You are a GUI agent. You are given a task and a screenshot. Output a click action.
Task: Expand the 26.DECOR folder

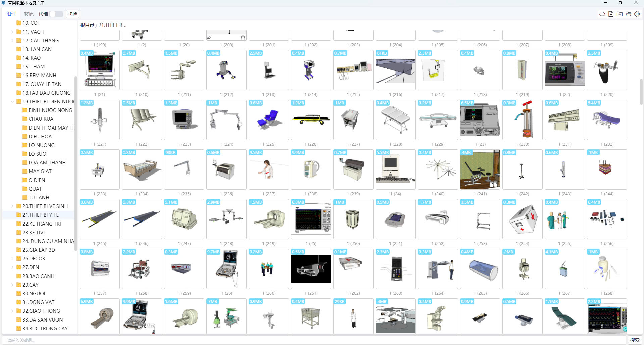pos(12,259)
